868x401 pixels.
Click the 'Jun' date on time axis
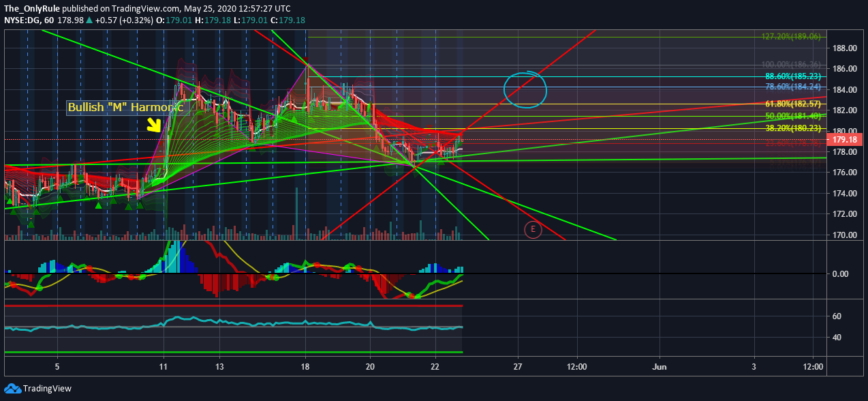coord(660,367)
